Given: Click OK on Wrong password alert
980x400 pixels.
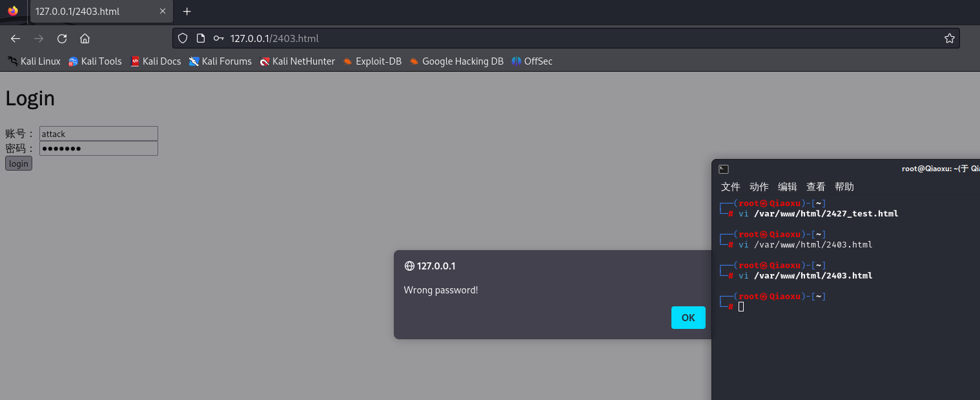Looking at the screenshot, I should [x=688, y=317].
